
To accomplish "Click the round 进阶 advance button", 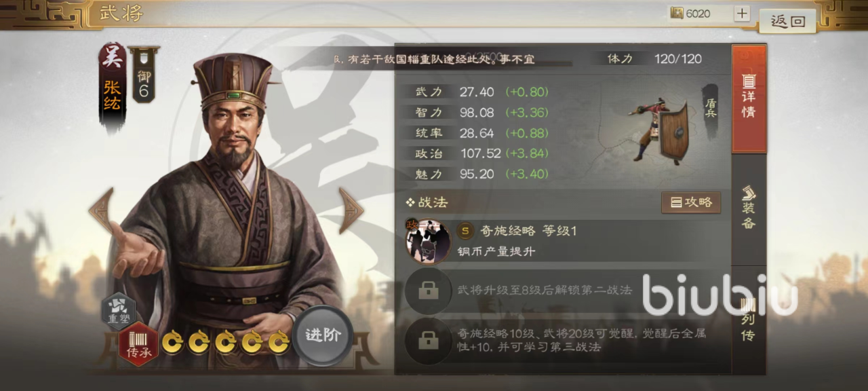I will (x=323, y=335).
